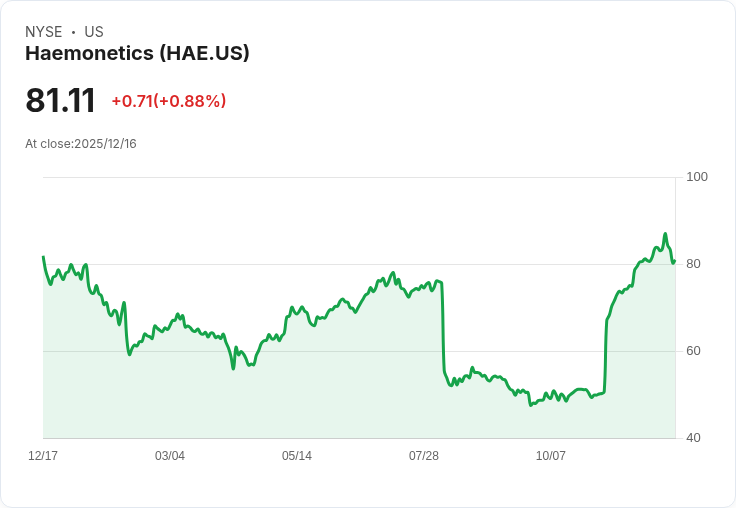Select the 05/14 date on x-axis
The height and width of the screenshot is (508, 736).
297,456
